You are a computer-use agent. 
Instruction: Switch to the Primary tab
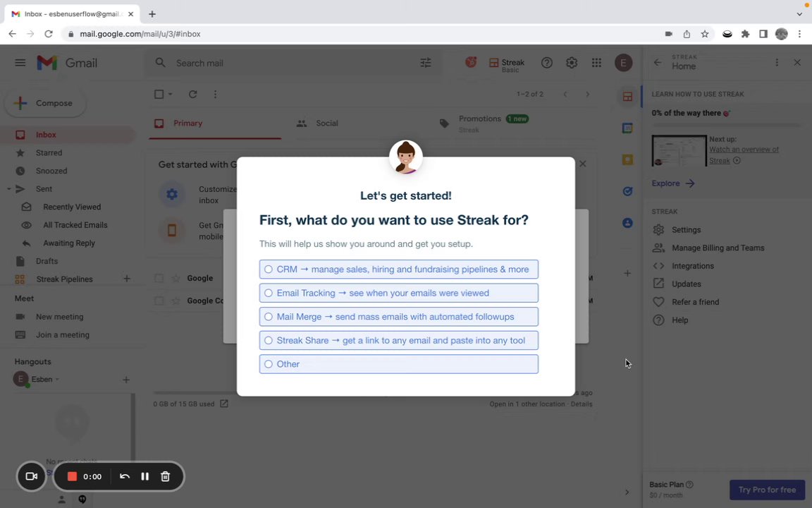pos(216,123)
